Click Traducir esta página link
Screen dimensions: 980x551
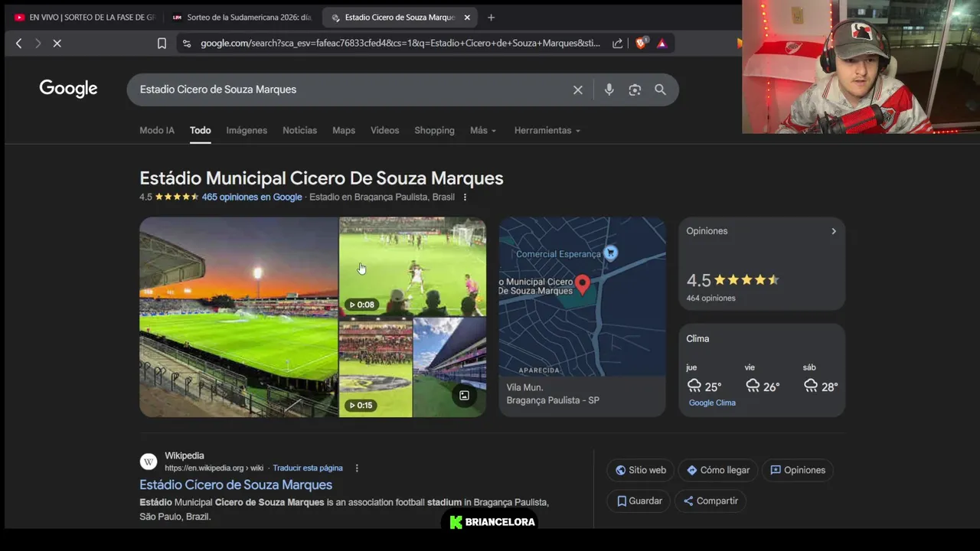(x=308, y=468)
